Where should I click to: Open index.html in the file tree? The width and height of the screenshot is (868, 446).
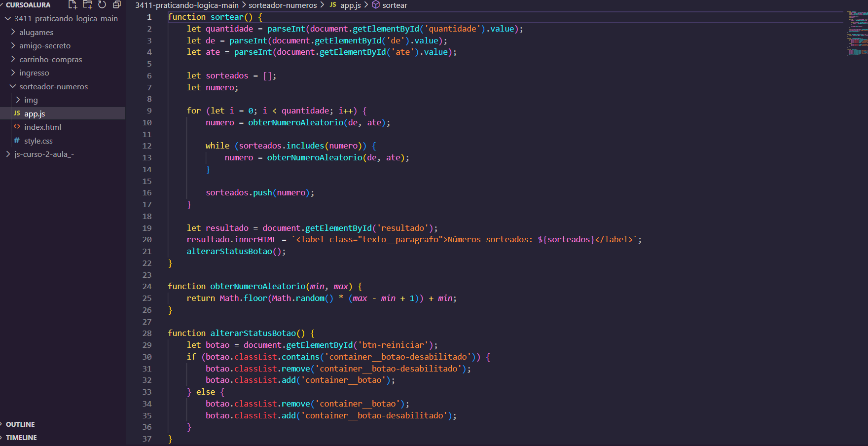tap(43, 127)
